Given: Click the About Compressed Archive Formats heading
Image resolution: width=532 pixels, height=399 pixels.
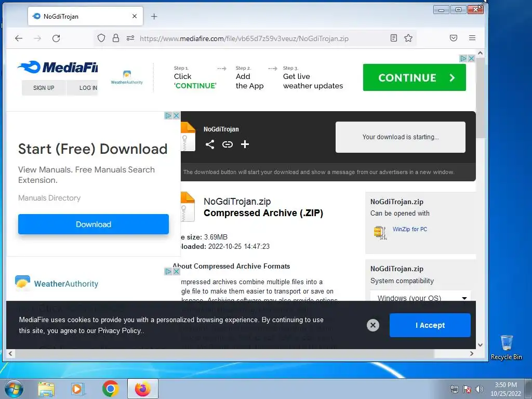Looking at the screenshot, I should coord(231,267).
